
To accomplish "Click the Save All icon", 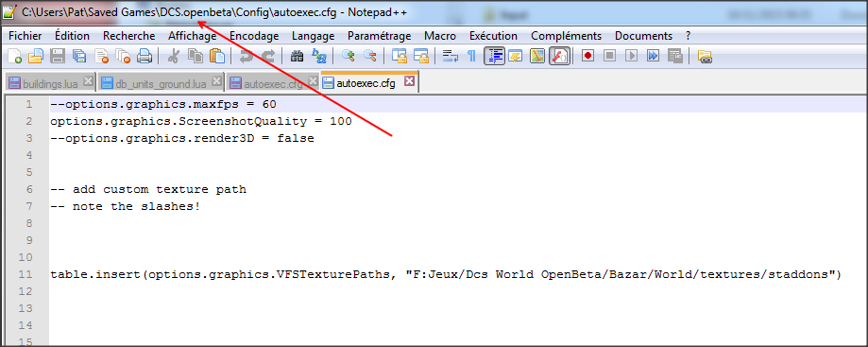I will (79, 56).
